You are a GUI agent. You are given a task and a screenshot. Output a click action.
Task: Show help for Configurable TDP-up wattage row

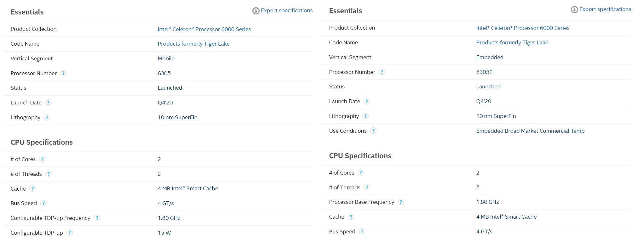[x=70, y=233]
